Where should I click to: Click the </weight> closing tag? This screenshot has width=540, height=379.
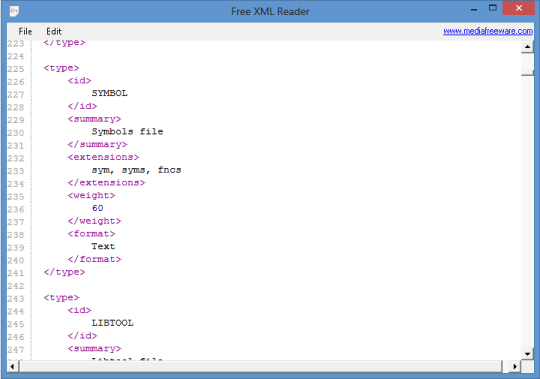point(94,221)
